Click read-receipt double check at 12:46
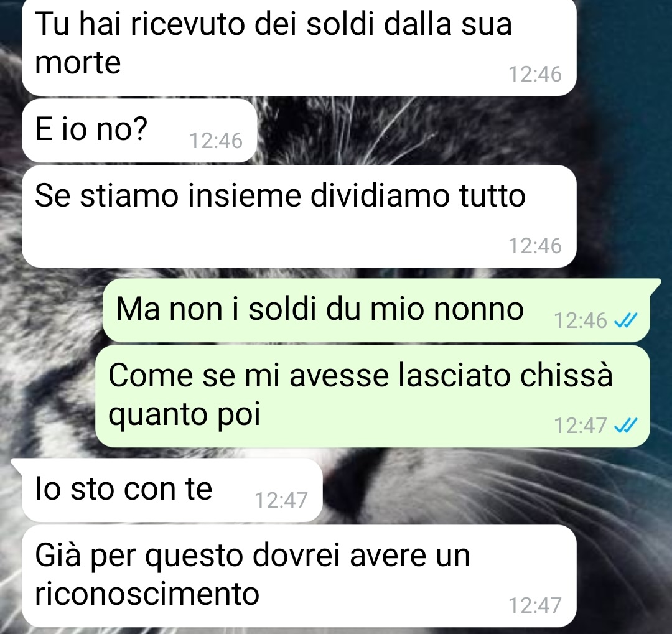The height and width of the screenshot is (634, 672). pyautogui.click(x=626, y=320)
